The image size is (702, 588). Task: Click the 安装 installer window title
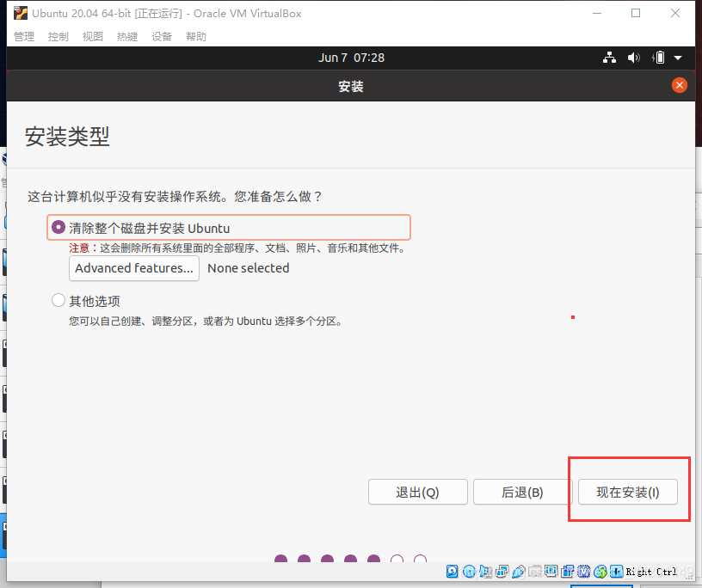[x=351, y=86]
